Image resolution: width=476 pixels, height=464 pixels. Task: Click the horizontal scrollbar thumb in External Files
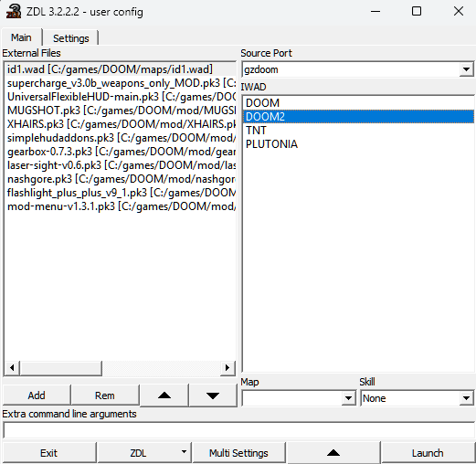point(61,368)
